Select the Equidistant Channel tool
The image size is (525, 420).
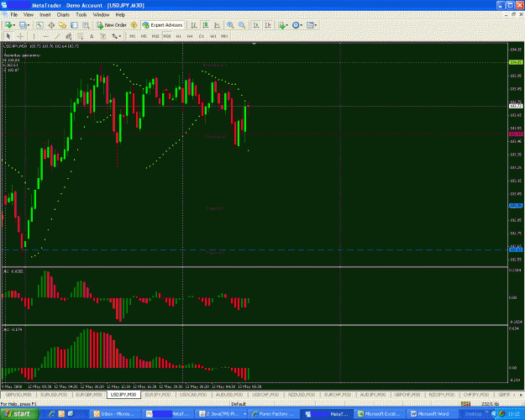click(69, 36)
